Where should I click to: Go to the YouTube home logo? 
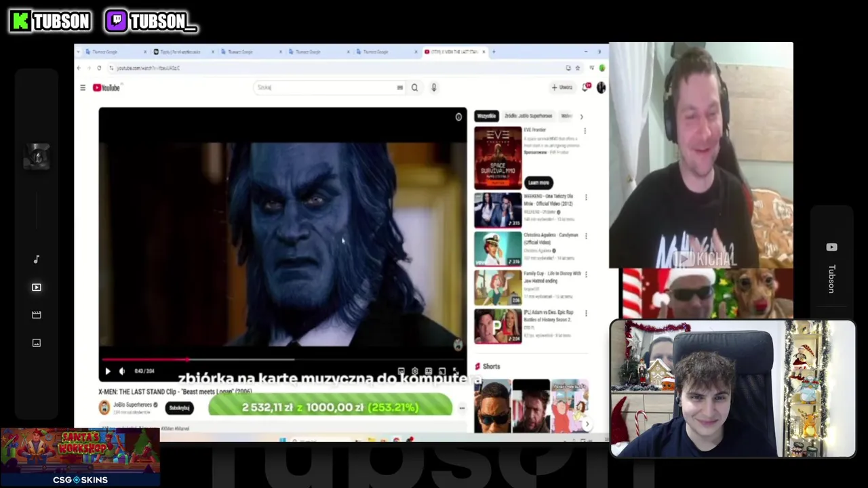coord(106,87)
